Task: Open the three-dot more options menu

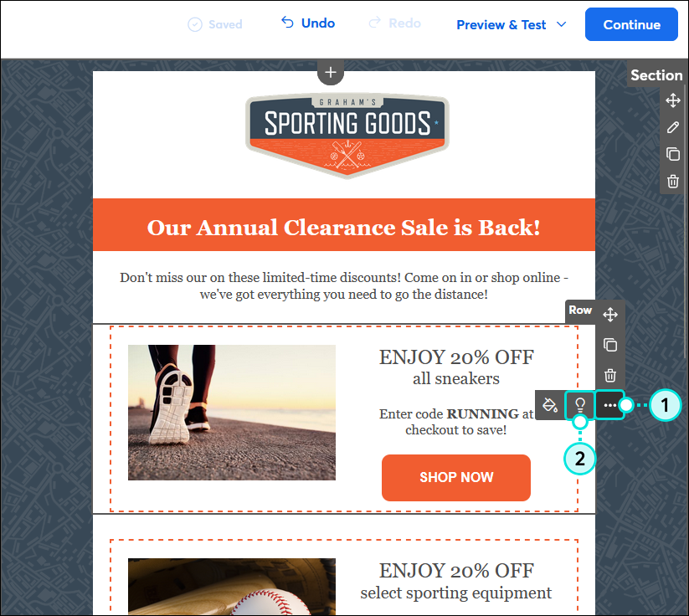Action: (x=610, y=404)
